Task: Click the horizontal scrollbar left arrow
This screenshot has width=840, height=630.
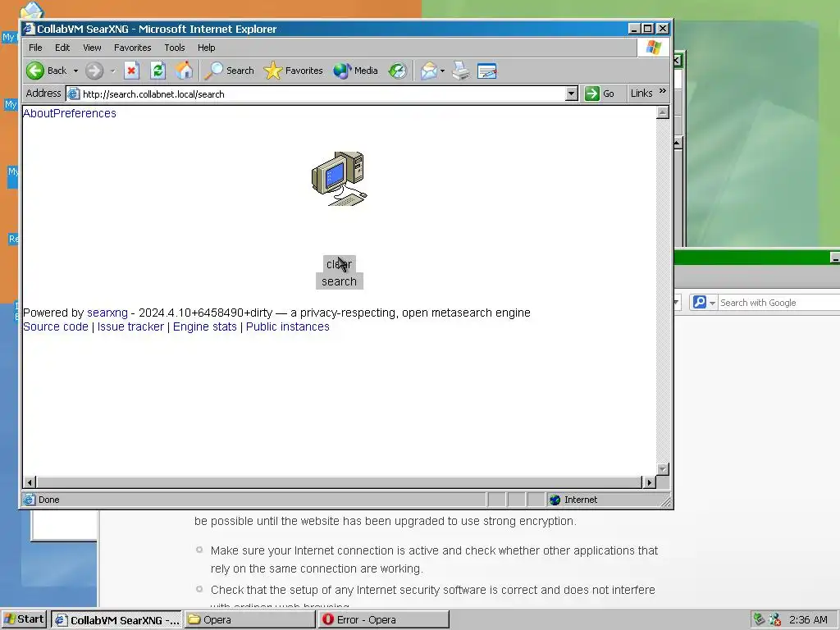Action: tap(30, 482)
